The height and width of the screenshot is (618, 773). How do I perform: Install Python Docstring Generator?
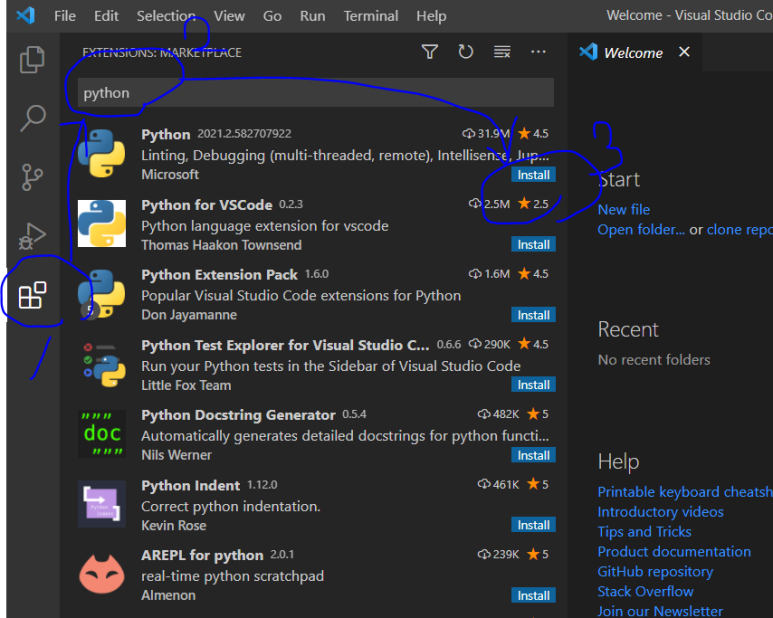pos(533,455)
